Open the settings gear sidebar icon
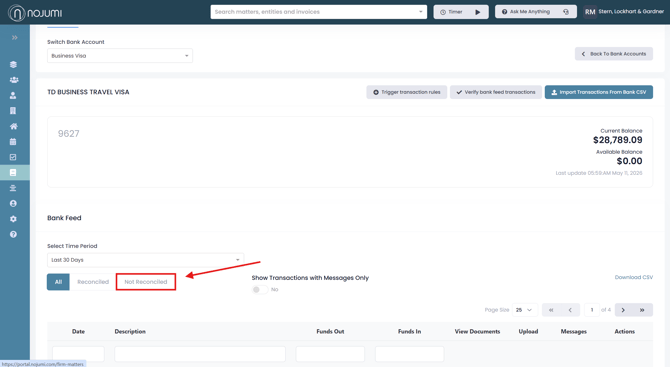Image resolution: width=670 pixels, height=367 pixels. click(13, 219)
